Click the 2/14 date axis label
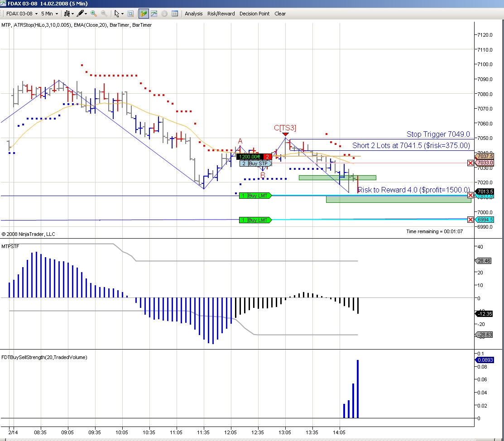This screenshot has width=504, height=441. tap(13, 432)
